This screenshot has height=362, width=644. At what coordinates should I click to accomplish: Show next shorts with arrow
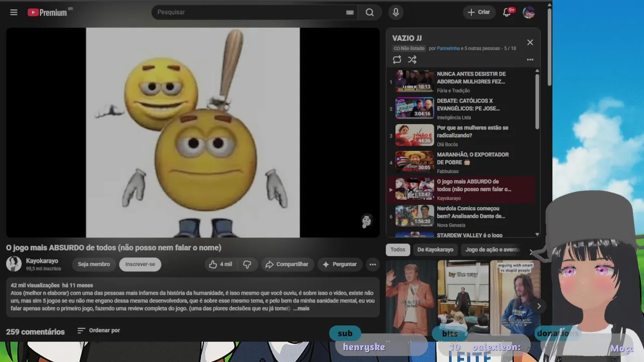click(539, 306)
